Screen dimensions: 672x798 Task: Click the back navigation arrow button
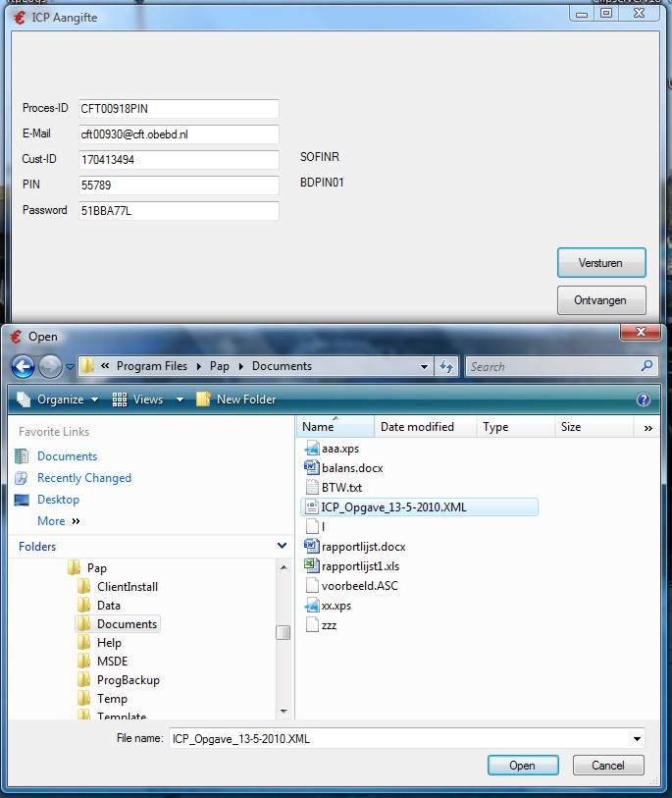pos(23,366)
